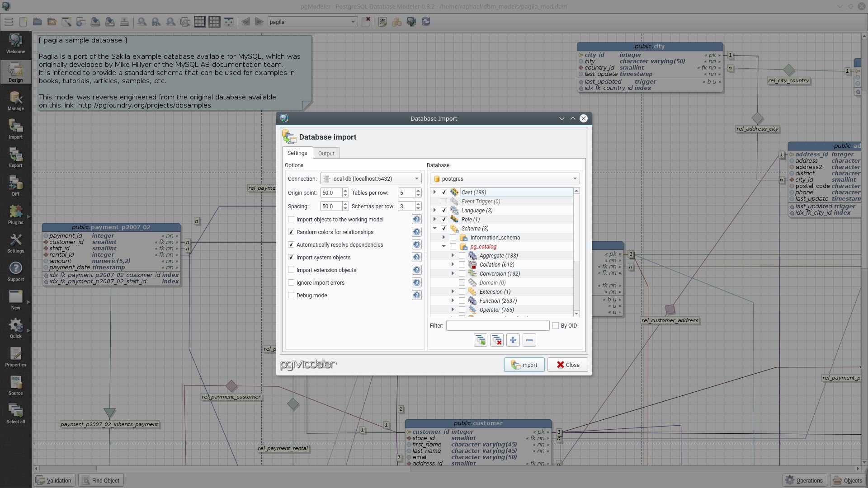Screen dimensions: 868x488
Task: Open the Export tool in sidebar
Action: pyautogui.click(x=15, y=158)
